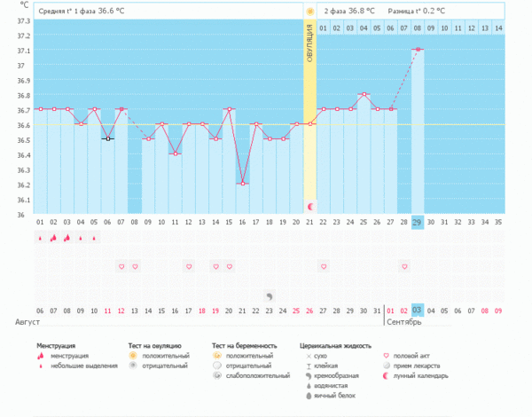Image resolution: width=532 pixels, height=417 pixels.
Task: Click the menstruation drop icon on cycle day 01
Action: click(x=40, y=238)
